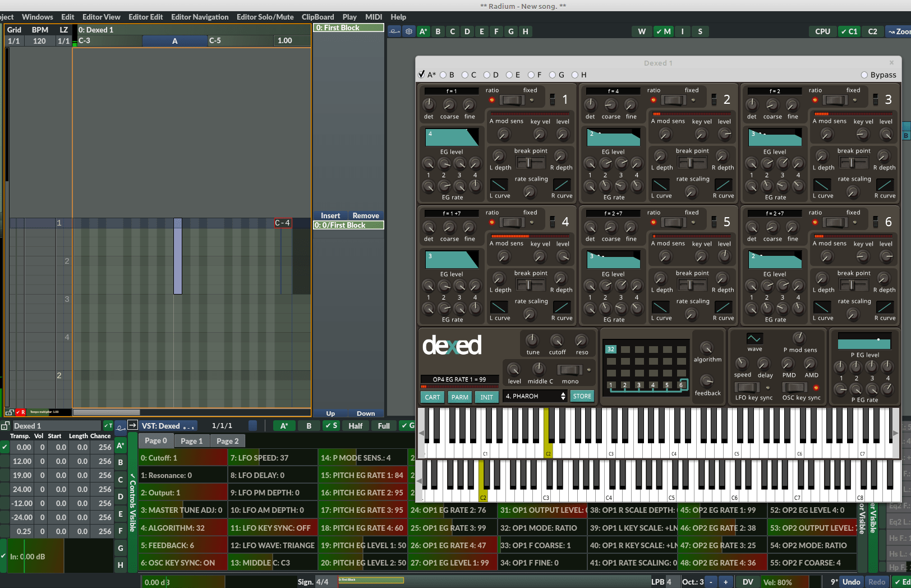Click the pitch EG level envelope display
The width and height of the screenshot is (911, 588).
864,341
